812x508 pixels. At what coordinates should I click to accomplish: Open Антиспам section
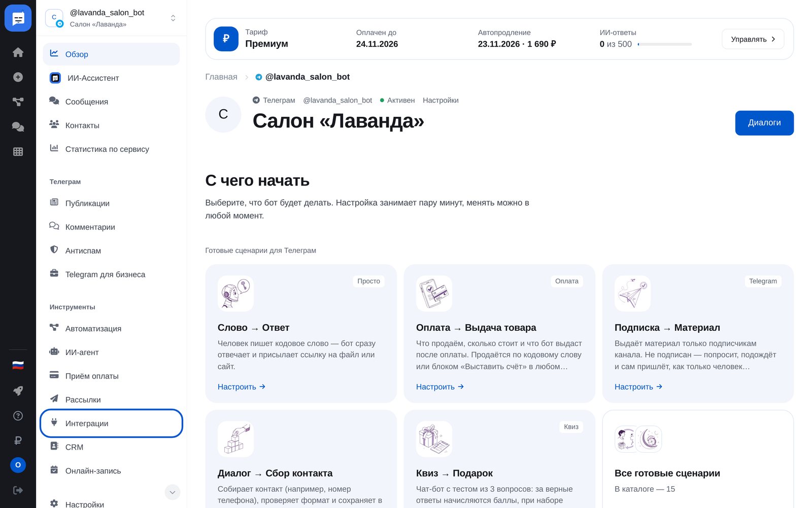tap(111, 251)
